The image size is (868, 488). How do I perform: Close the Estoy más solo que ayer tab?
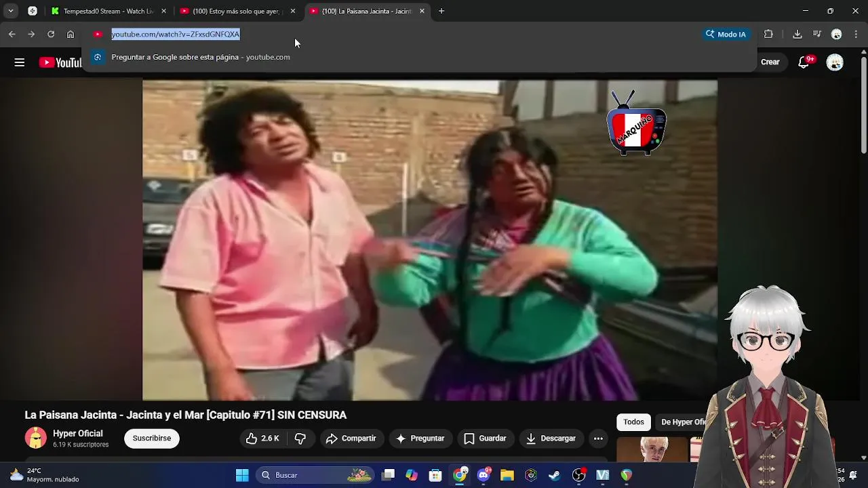coord(293,11)
